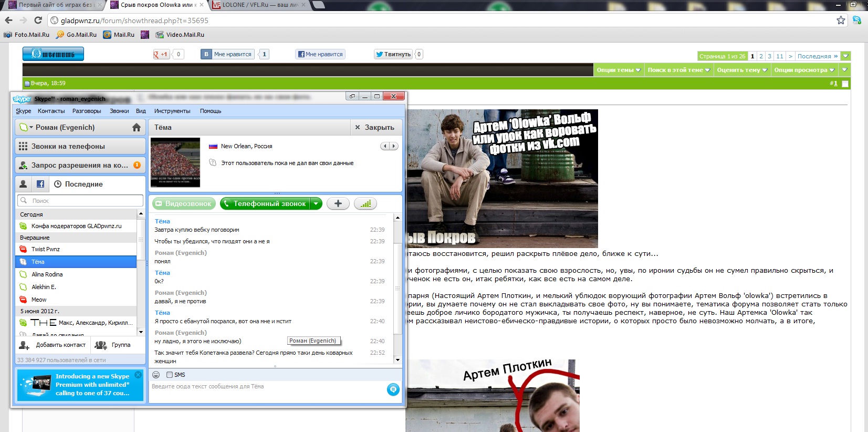The width and height of the screenshot is (868, 432).
Task: Click Добавить контакт button
Action: [x=53, y=345]
